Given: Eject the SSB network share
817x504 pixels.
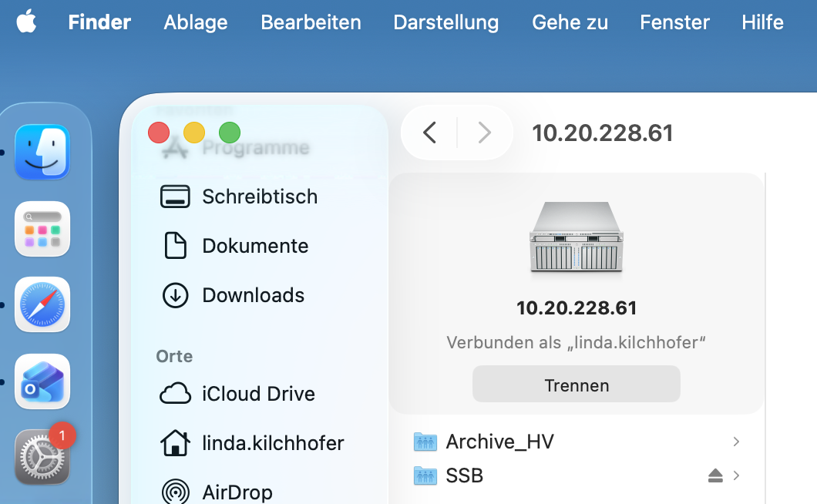Looking at the screenshot, I should [715, 475].
